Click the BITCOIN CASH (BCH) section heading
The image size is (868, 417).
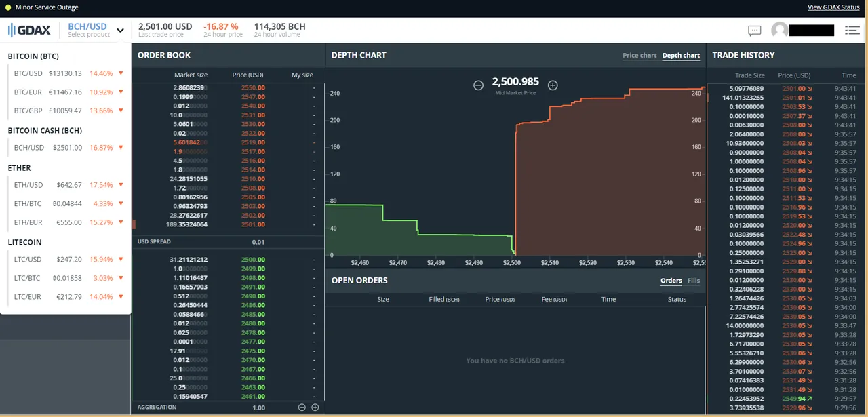[x=45, y=130]
